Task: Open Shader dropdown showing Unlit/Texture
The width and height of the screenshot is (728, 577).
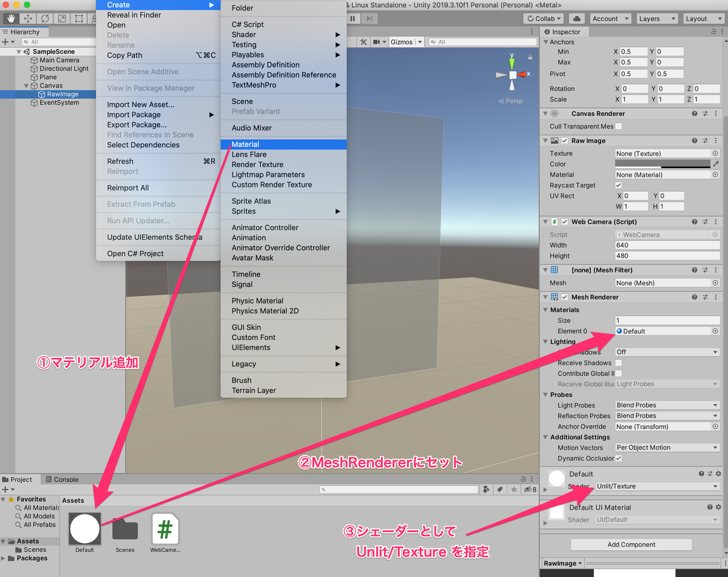Action: tap(657, 487)
